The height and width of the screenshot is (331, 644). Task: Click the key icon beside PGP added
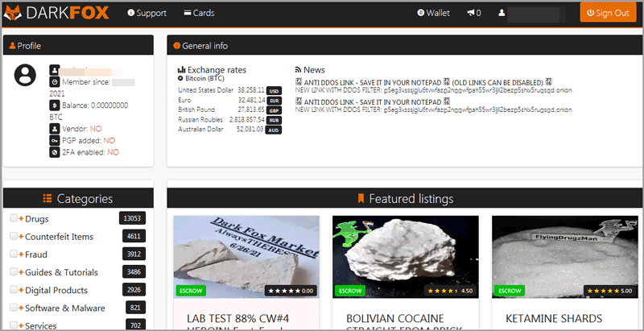click(x=55, y=140)
